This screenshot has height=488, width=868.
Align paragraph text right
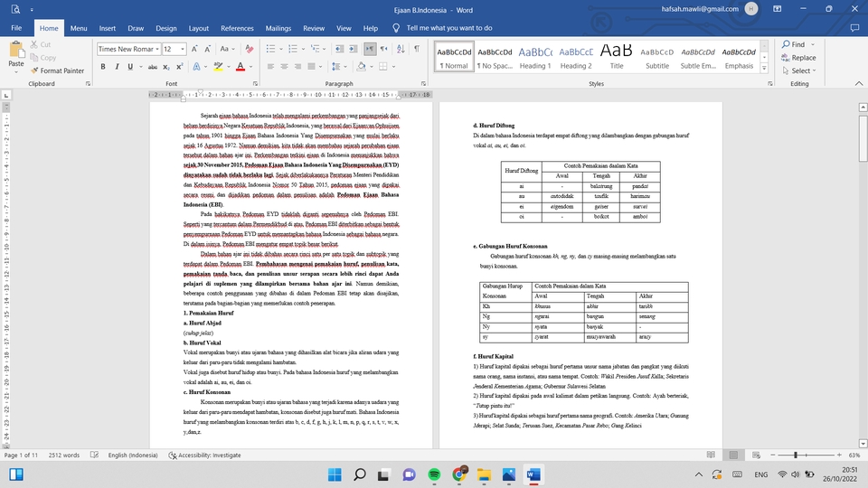(297, 67)
